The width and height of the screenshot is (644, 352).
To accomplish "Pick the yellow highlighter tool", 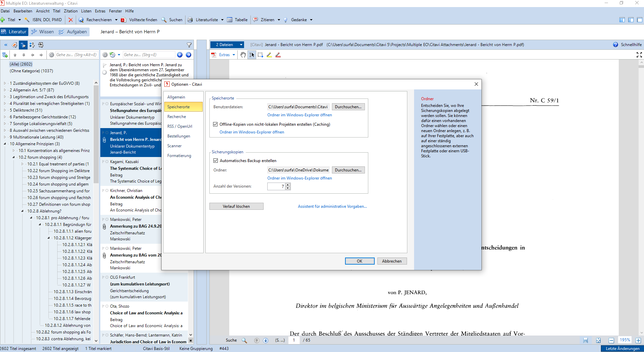I will click(269, 55).
